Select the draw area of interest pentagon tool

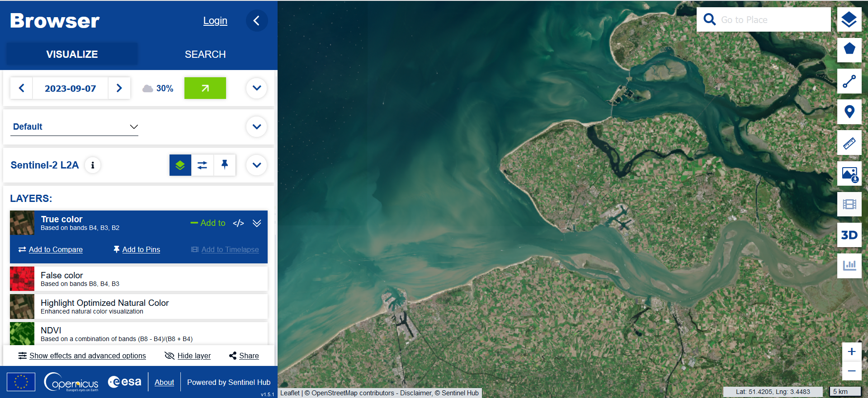point(849,50)
